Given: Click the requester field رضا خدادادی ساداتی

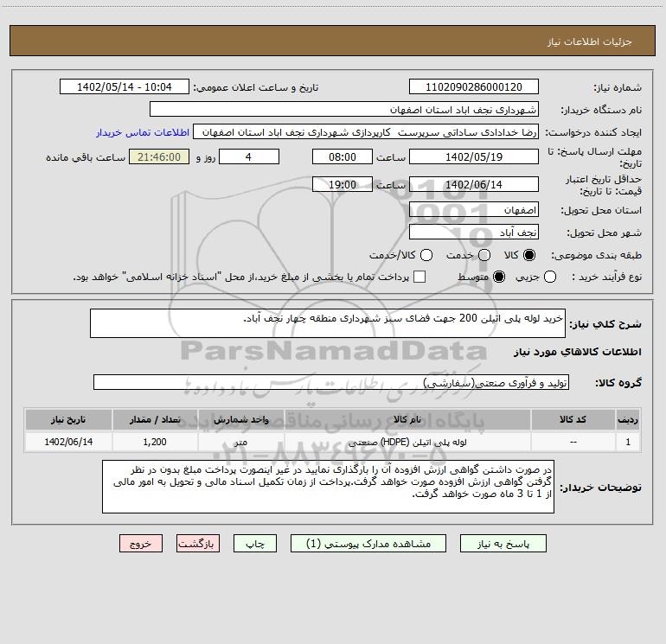Looking at the screenshot, I should (x=366, y=132).
